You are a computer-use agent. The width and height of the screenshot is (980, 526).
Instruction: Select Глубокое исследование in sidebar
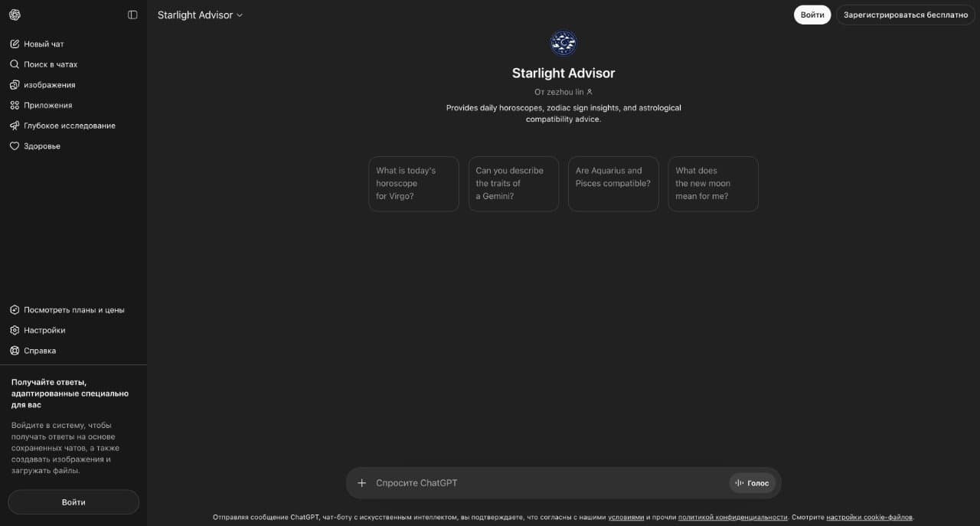pos(69,126)
